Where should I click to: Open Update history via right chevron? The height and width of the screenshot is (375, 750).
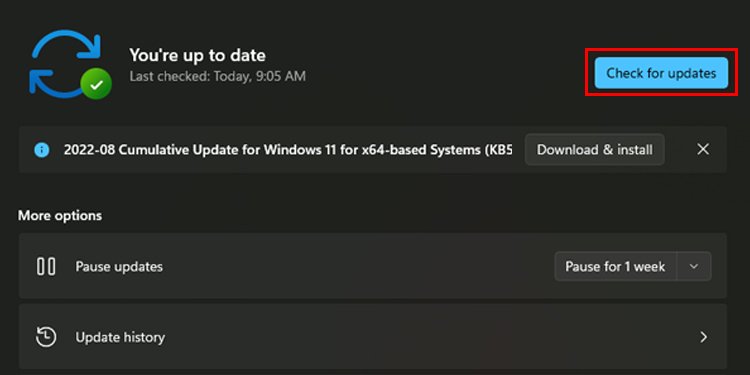pyautogui.click(x=703, y=337)
